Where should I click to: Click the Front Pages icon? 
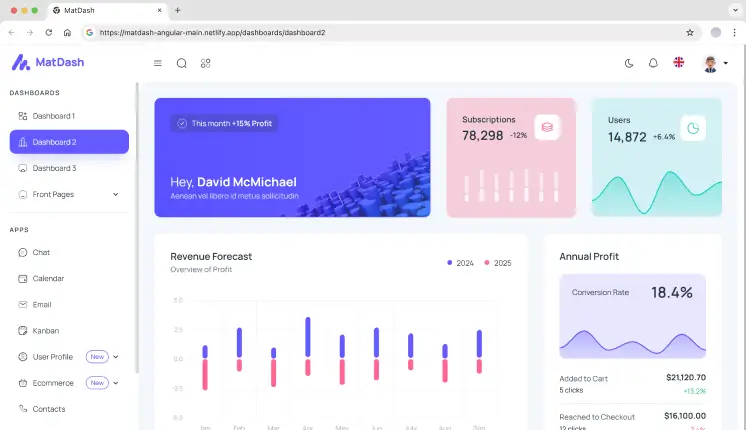click(22, 194)
